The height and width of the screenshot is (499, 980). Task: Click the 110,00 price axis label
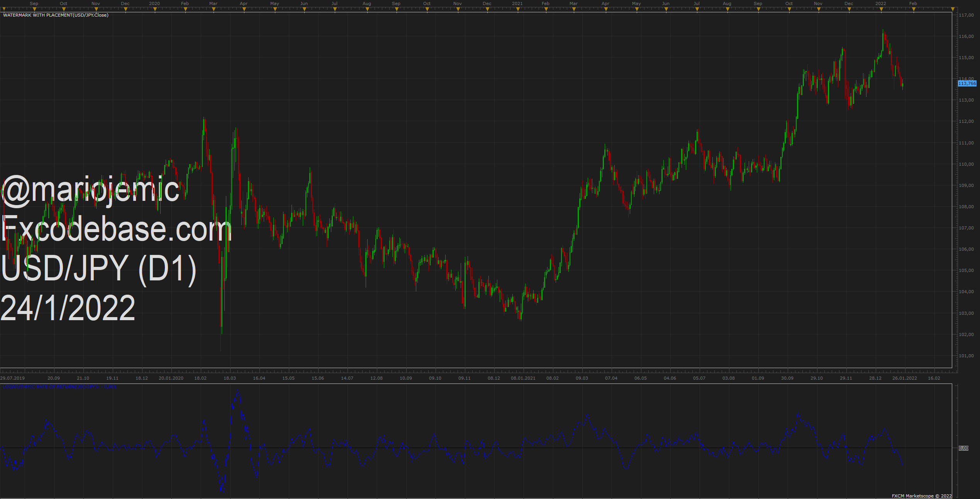pos(966,164)
